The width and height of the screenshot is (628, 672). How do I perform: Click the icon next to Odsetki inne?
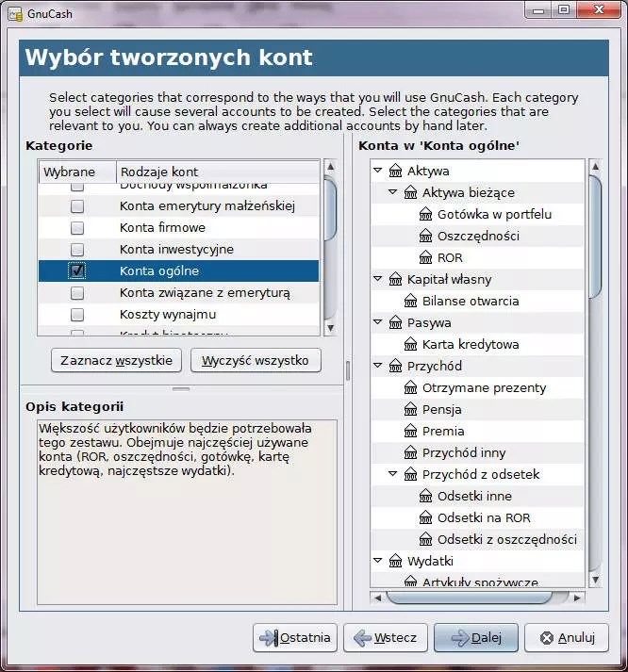point(425,497)
